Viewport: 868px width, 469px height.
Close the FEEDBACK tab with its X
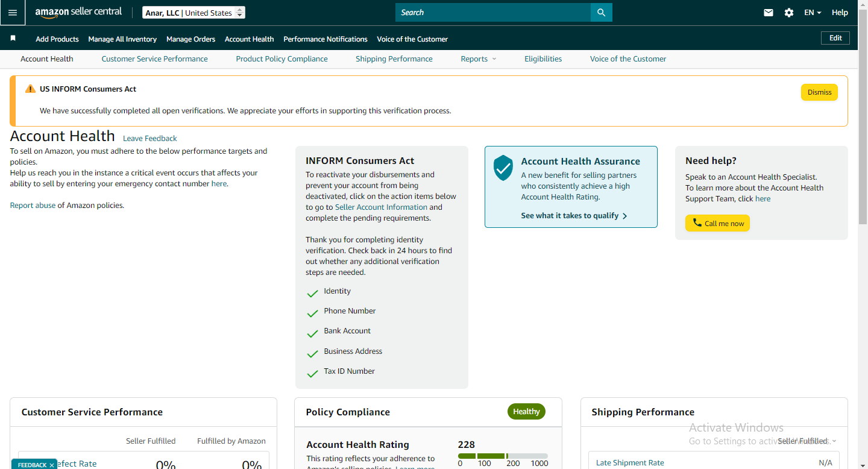coord(52,465)
